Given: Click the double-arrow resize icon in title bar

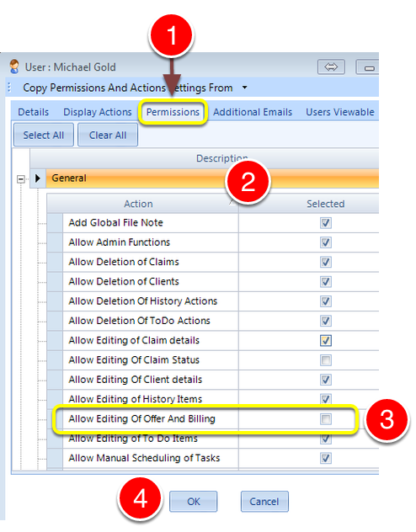Looking at the screenshot, I should [x=331, y=66].
